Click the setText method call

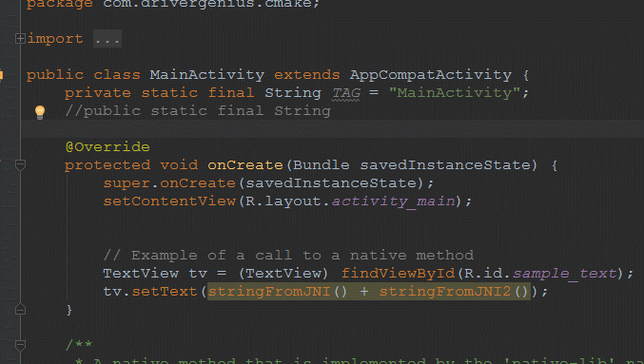tap(165, 292)
